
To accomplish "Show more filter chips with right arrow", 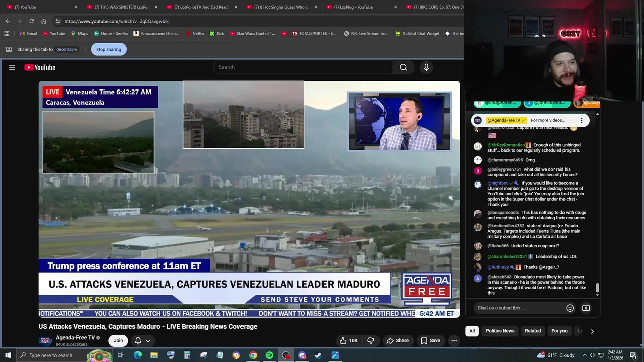I will (592, 331).
